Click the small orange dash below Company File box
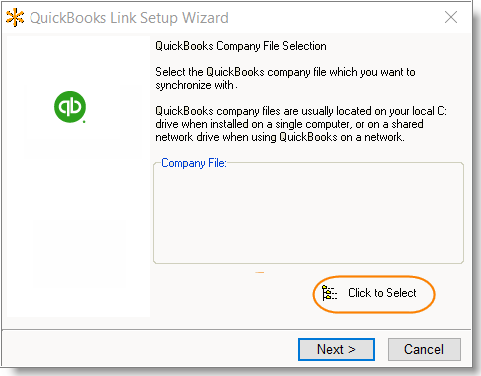Screen dimensions: 481x376 [260, 272]
